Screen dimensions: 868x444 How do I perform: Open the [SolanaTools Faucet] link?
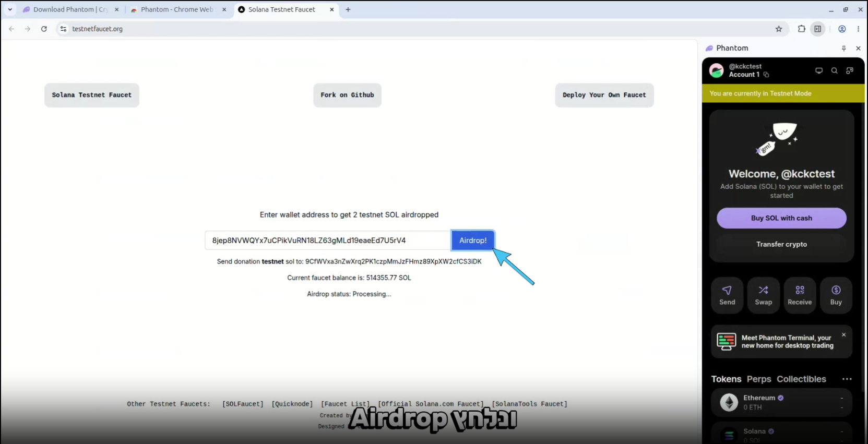tap(530, 404)
